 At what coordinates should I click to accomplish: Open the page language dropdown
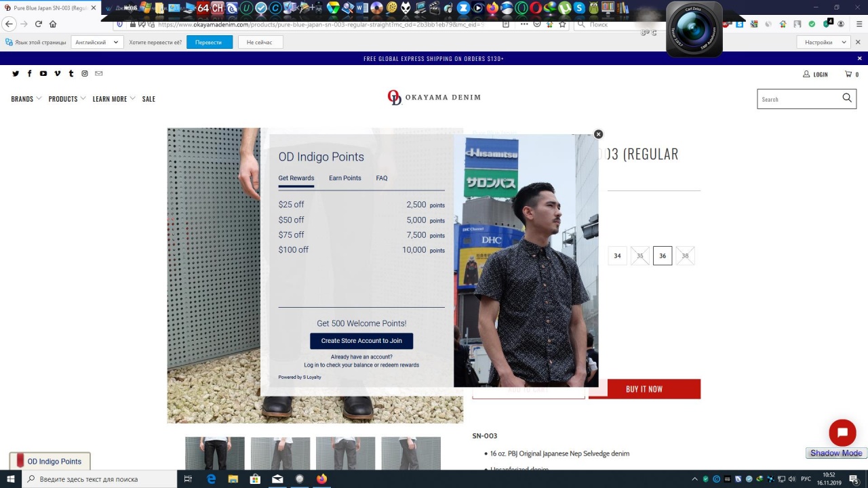tap(97, 42)
